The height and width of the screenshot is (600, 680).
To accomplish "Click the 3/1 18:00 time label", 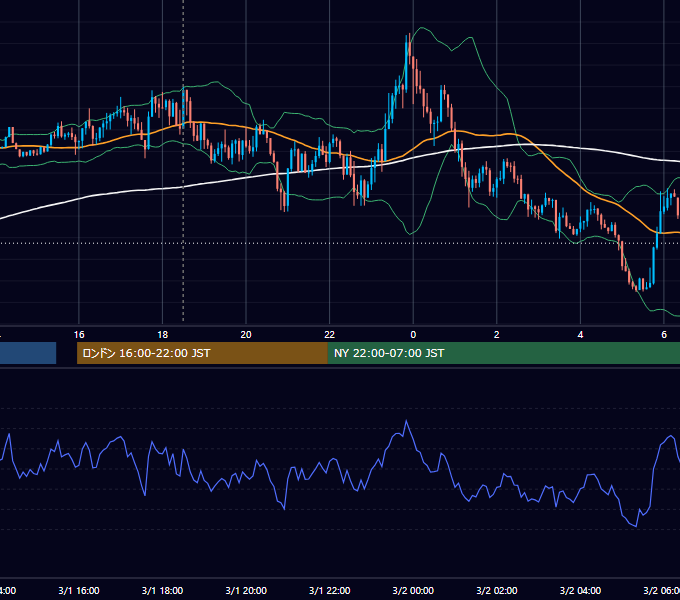I will tap(162, 590).
